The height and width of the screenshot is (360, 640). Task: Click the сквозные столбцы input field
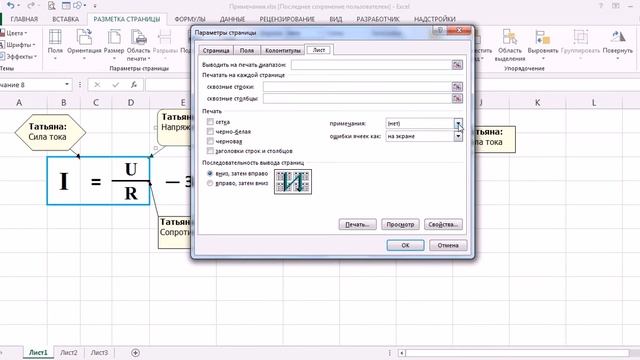(x=357, y=98)
